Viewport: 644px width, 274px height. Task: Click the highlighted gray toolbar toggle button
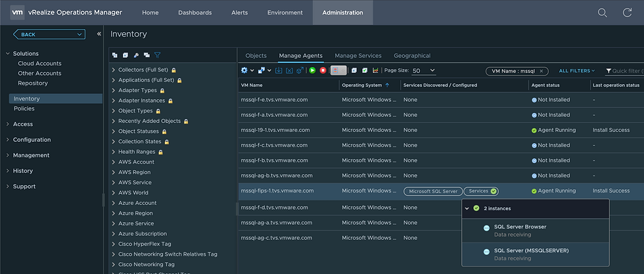coord(339,70)
